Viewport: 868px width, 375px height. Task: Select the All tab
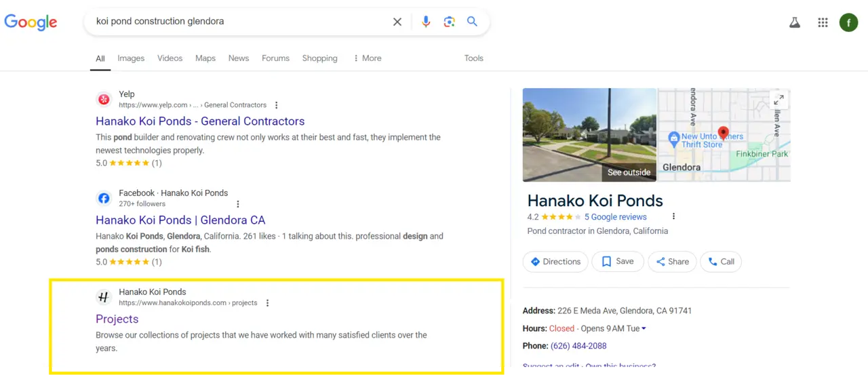[100, 58]
